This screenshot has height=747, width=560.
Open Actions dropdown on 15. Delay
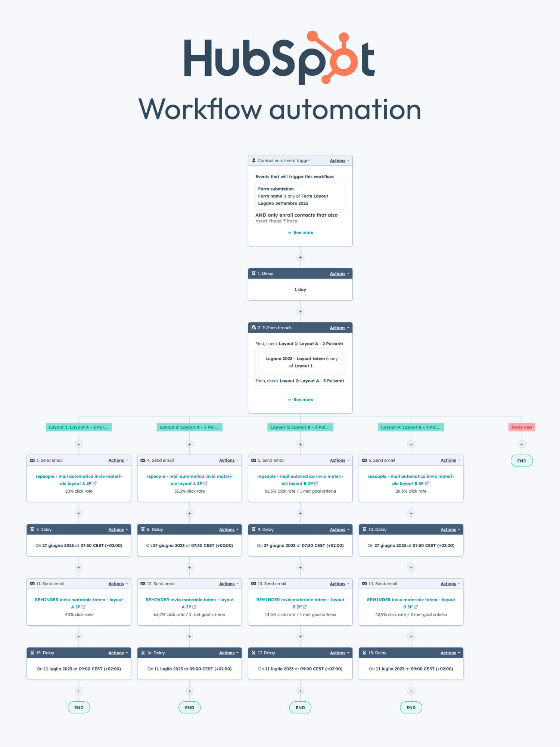click(x=118, y=653)
